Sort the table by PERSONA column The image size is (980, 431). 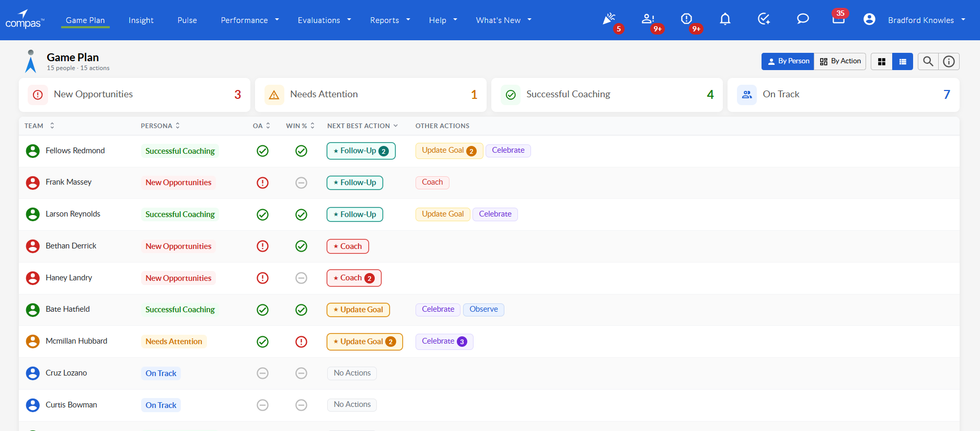[160, 126]
